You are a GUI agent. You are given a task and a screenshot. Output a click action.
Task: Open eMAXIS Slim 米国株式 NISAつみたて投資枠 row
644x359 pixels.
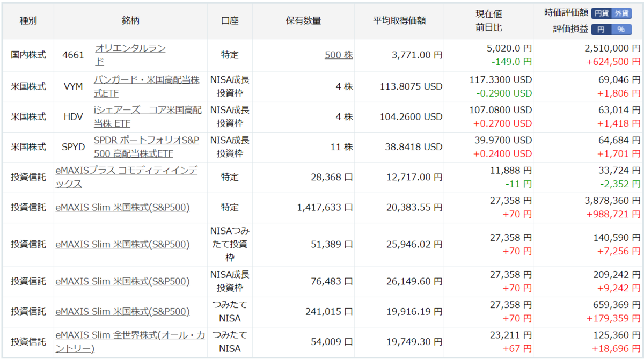coord(122,244)
